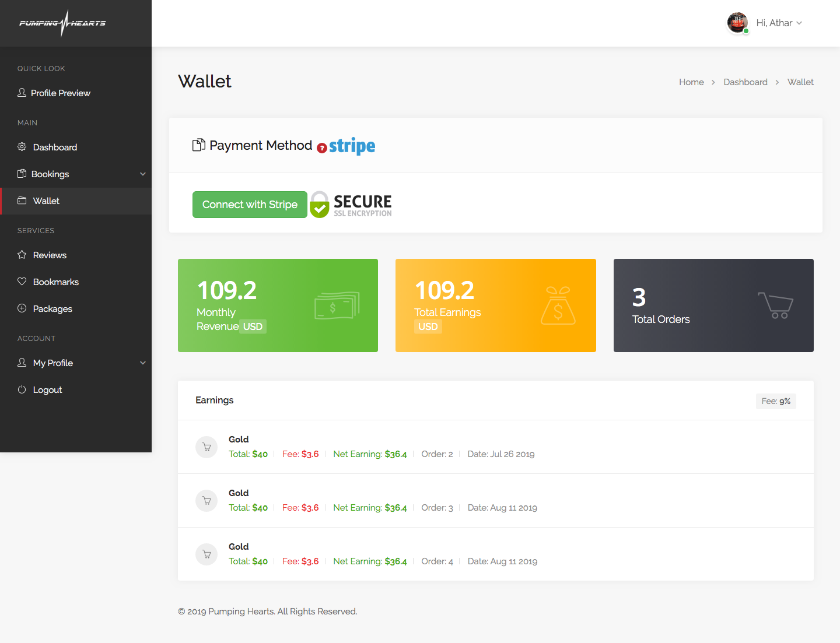840x643 pixels.
Task: Click the USD badge on Total Earnings
Action: point(428,326)
